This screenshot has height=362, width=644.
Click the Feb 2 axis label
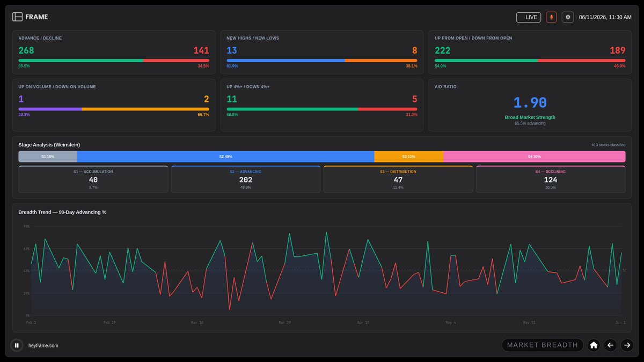(31, 323)
